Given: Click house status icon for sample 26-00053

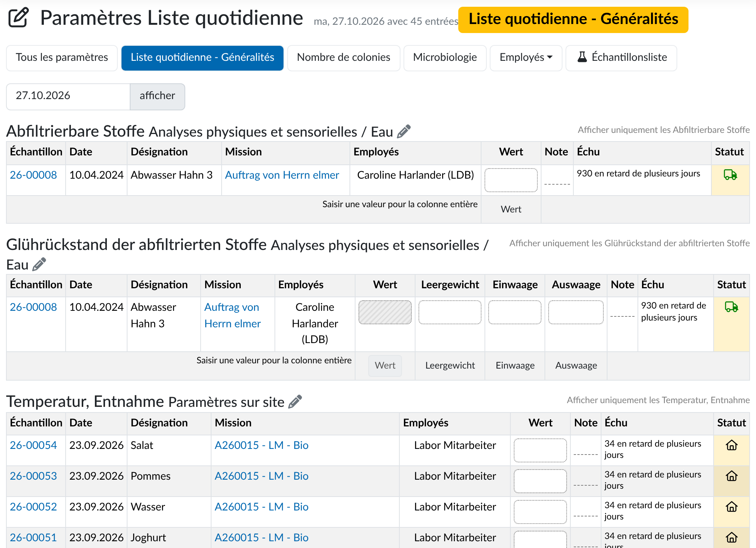Looking at the screenshot, I should (732, 476).
